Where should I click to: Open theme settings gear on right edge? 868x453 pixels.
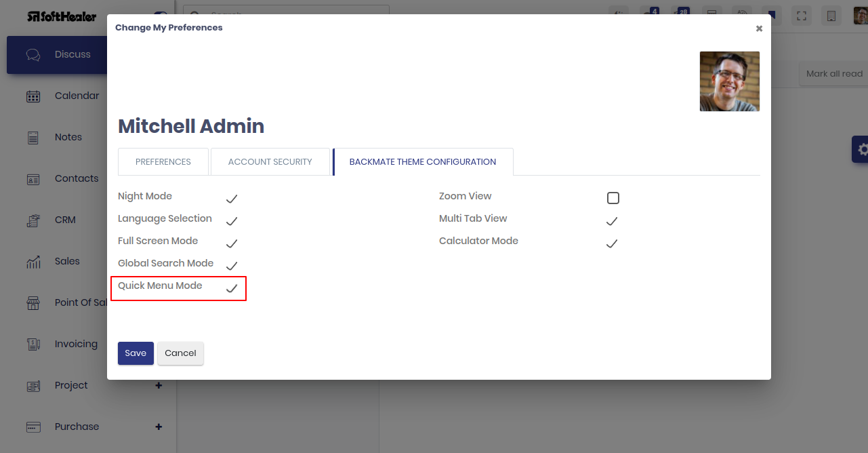point(861,149)
